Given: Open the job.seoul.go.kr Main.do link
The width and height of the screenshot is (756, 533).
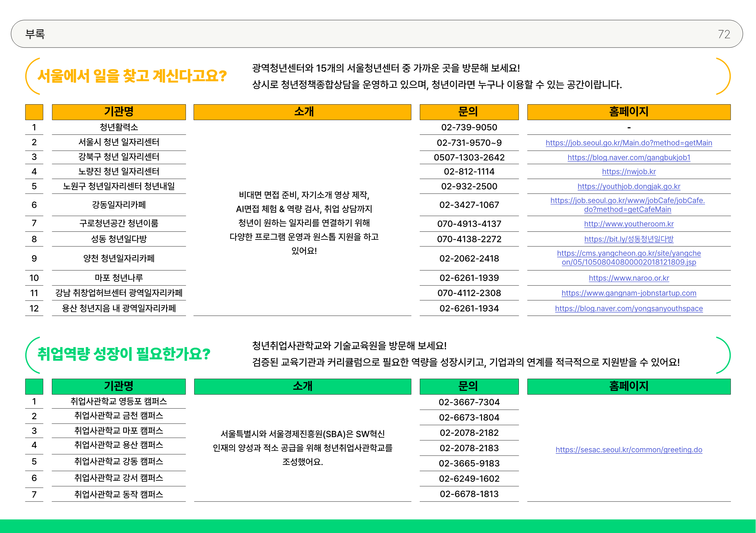Looking at the screenshot, I should (x=629, y=143).
